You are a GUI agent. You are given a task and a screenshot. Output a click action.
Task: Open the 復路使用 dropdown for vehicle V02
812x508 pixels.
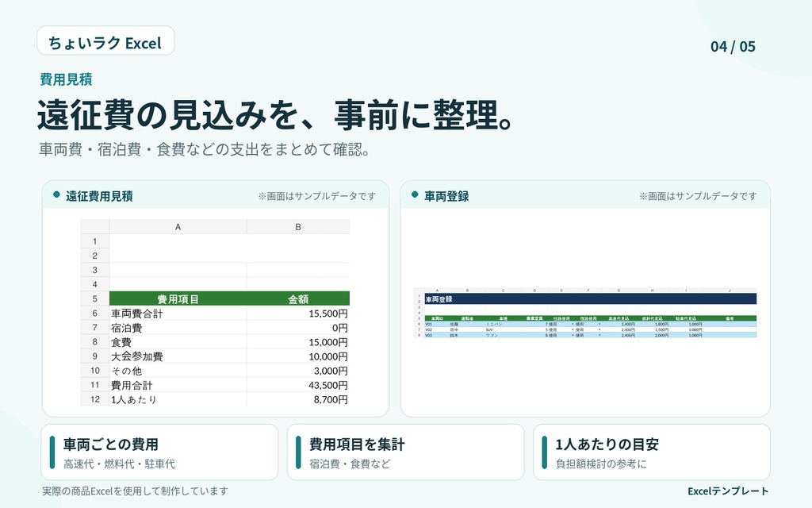599,329
